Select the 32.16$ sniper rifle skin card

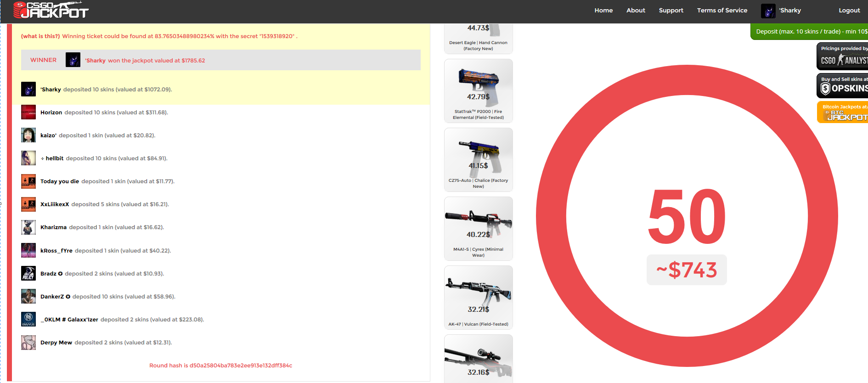click(478, 359)
